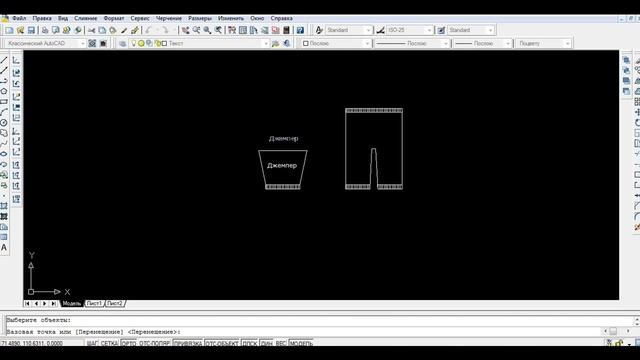
Task: Expand the Текст layer dropdown
Action: click(x=266, y=43)
